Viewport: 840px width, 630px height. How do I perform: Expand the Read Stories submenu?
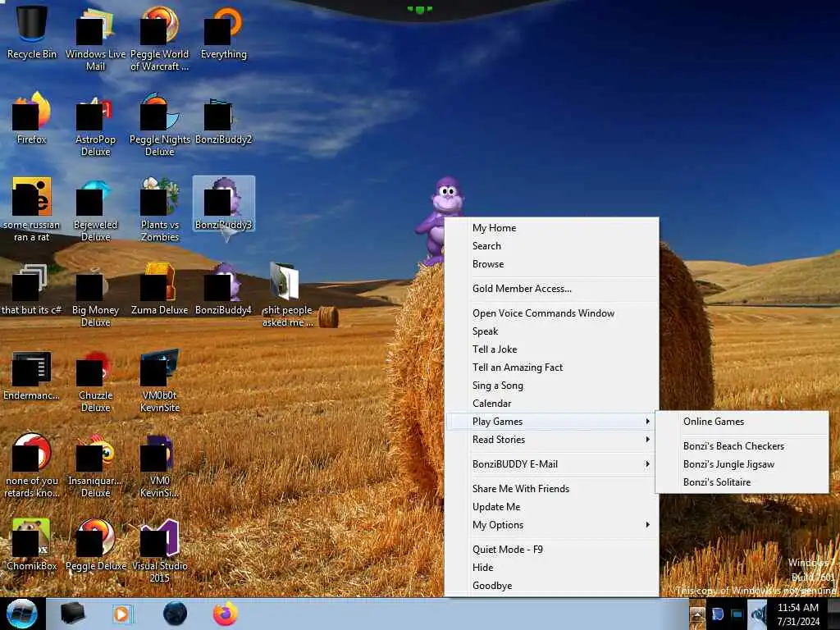pos(552,440)
